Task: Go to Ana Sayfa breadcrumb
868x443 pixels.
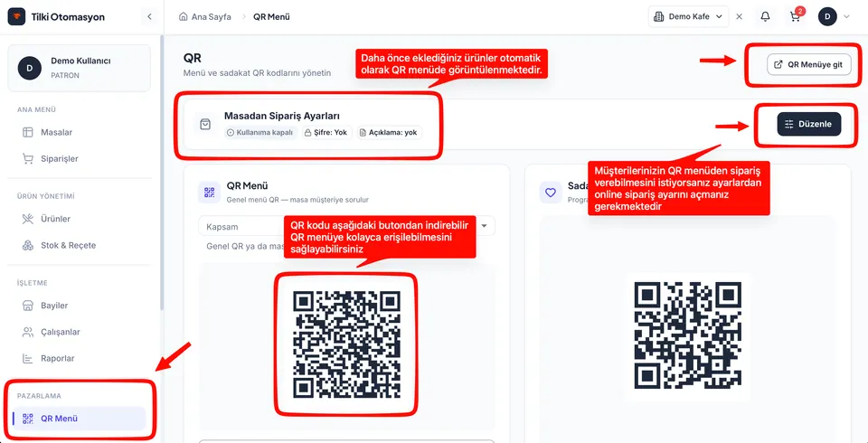Action: (x=211, y=16)
